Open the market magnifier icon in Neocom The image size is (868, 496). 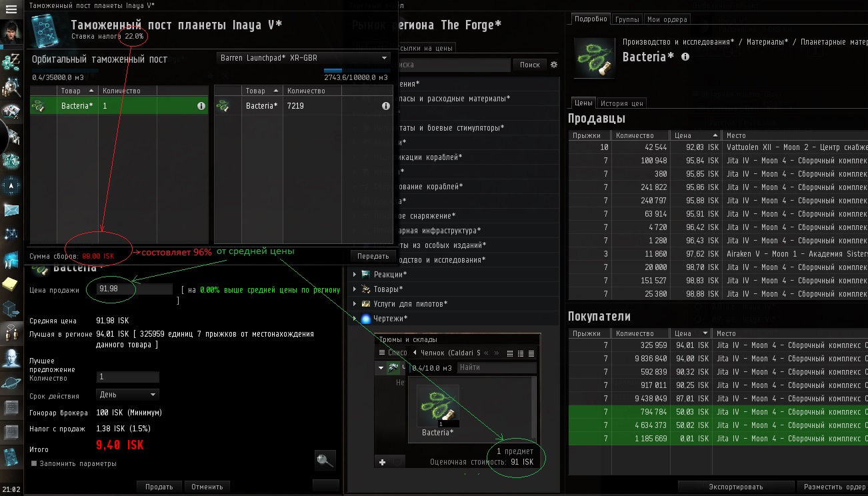(x=11, y=87)
